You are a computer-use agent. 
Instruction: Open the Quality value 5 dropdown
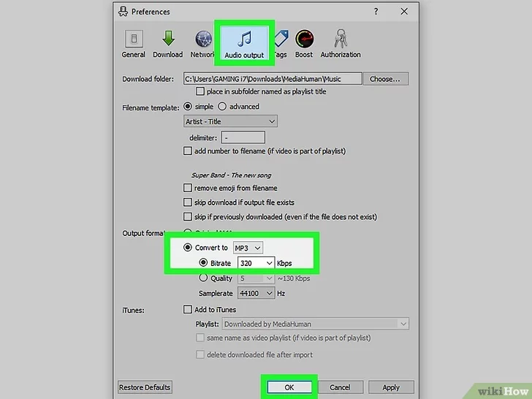(256, 278)
